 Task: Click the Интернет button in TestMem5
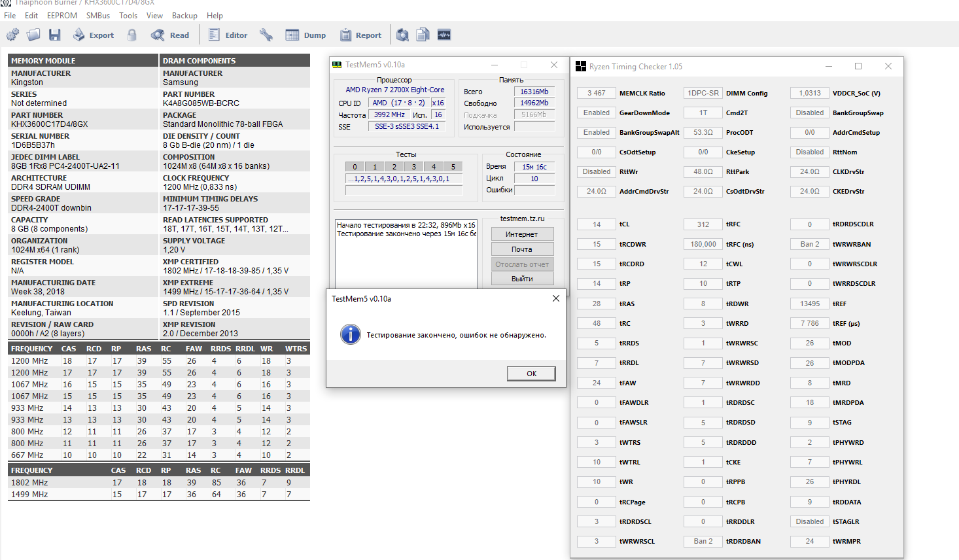tap(522, 234)
